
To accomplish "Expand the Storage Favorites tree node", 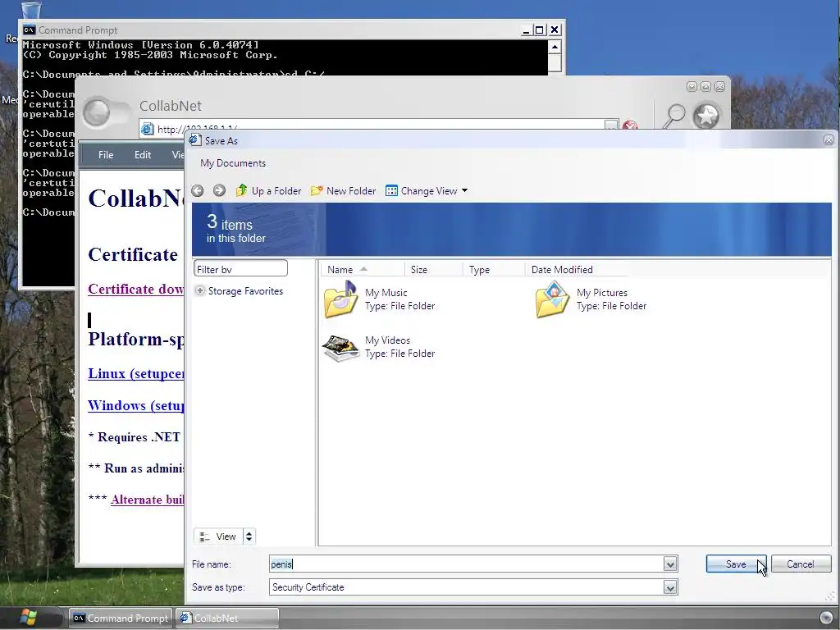I will pos(200,291).
